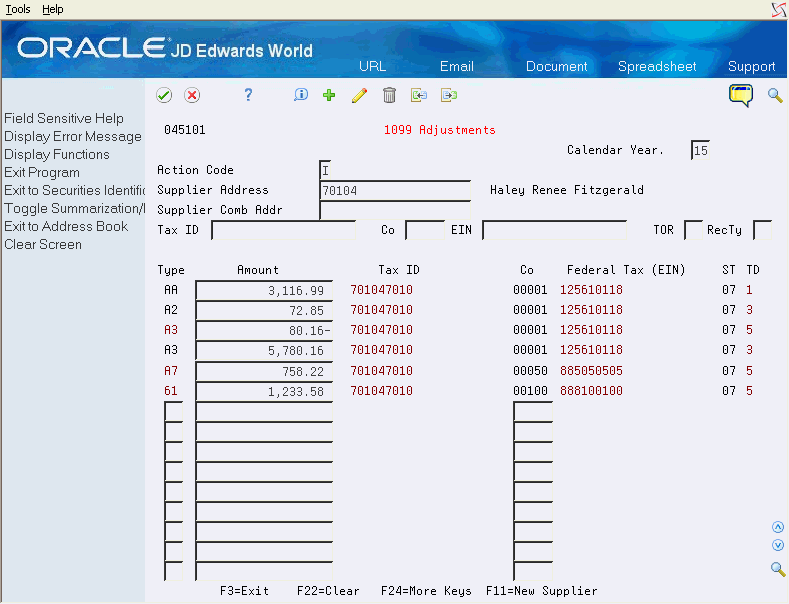Click Display Error Message link
Screen dimensions: 789x604
pos(73,136)
